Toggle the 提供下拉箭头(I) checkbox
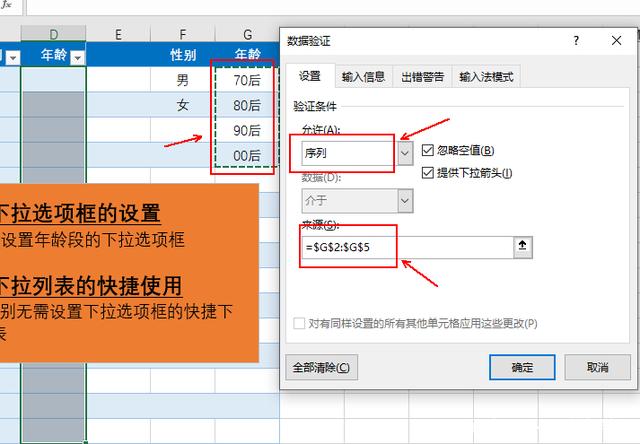 pos(427,173)
